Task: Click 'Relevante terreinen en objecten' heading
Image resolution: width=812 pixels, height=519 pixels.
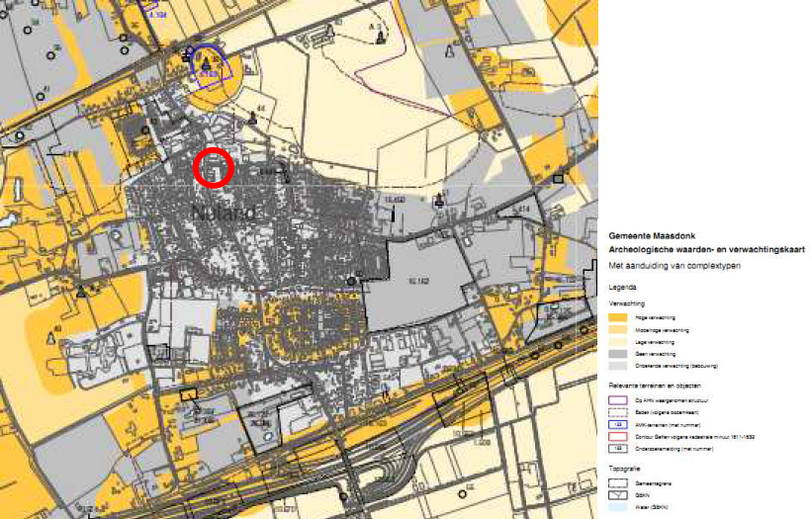Action: 654,386
